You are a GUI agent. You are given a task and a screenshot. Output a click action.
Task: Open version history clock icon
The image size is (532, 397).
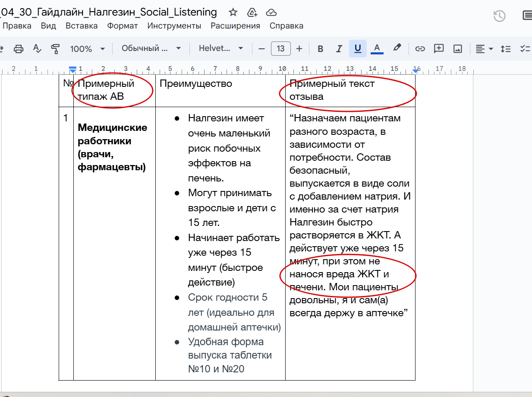[499, 16]
